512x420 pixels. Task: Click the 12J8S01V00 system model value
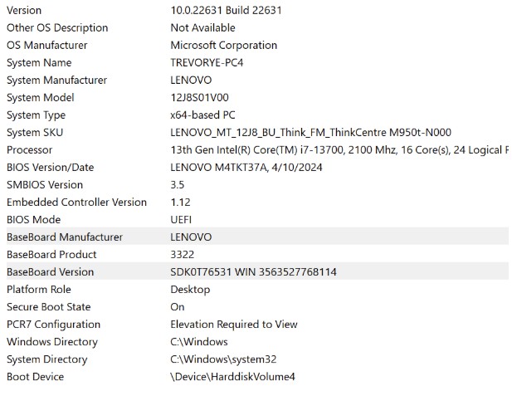coord(199,97)
